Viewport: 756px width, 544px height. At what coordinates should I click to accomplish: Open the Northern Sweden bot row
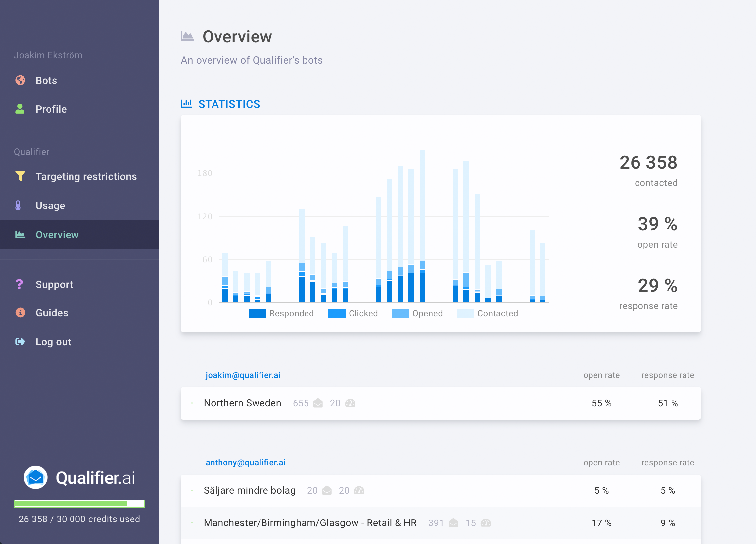(242, 403)
